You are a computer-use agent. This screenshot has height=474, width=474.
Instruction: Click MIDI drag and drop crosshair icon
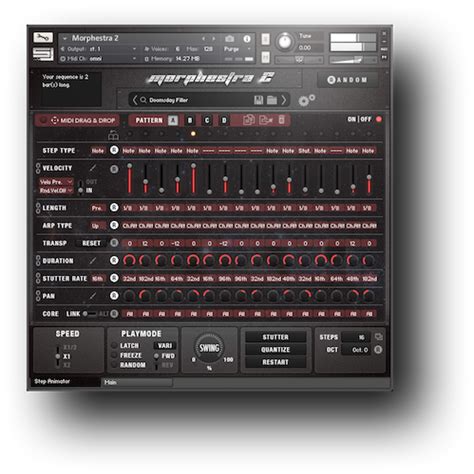point(54,120)
